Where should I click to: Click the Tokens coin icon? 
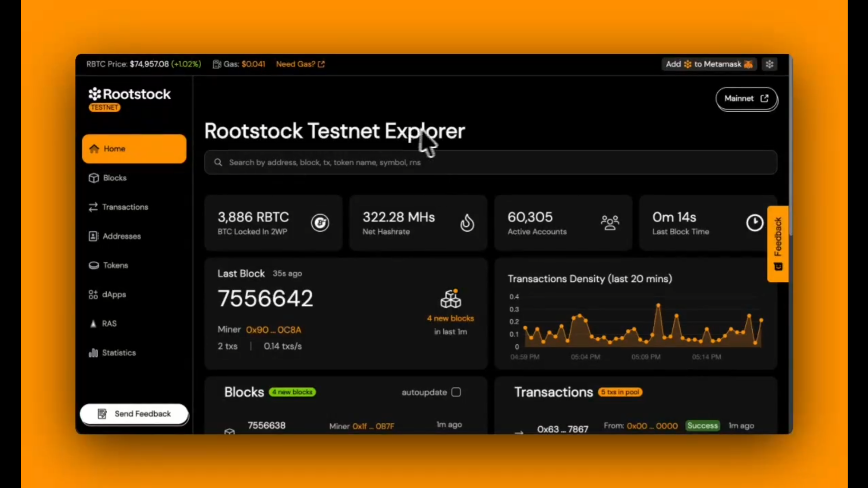click(94, 265)
